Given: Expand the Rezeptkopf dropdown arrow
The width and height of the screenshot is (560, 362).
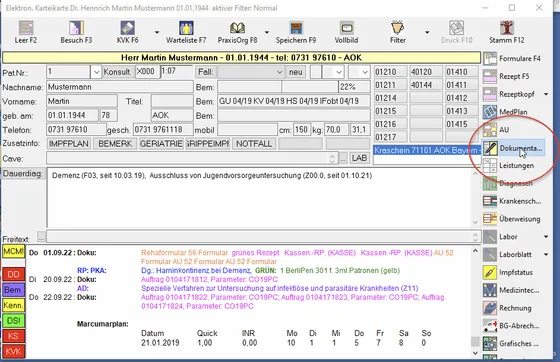Looking at the screenshot, I should pos(546,94).
